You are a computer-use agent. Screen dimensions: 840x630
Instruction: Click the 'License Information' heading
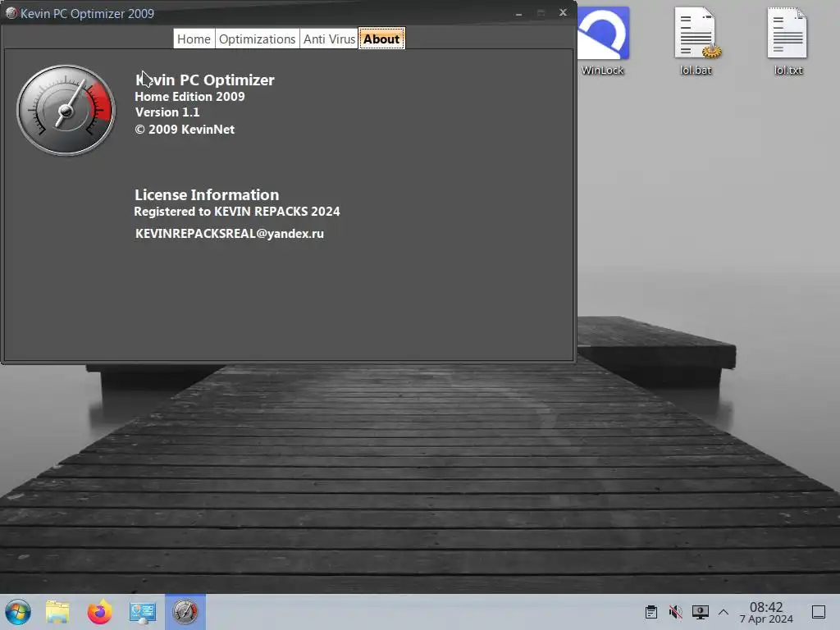[x=207, y=194]
